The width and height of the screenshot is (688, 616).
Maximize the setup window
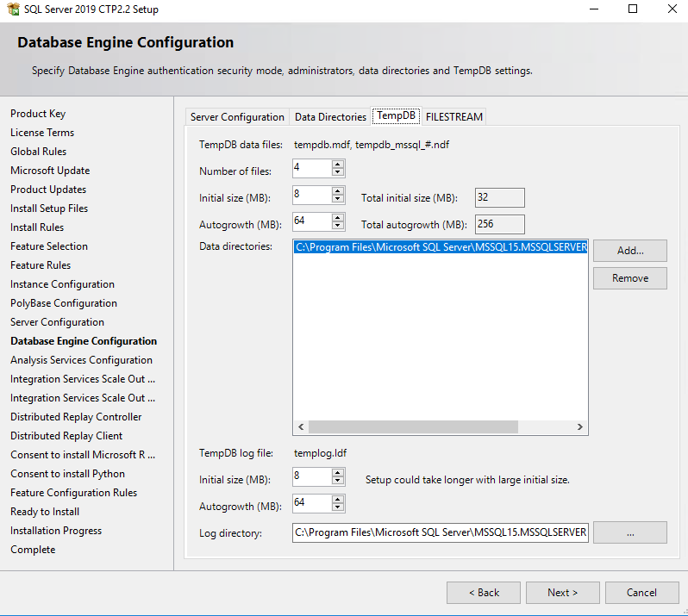(x=633, y=9)
